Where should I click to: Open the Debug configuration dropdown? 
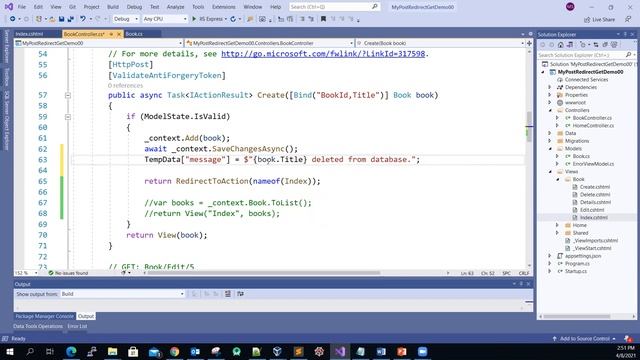pos(125,19)
